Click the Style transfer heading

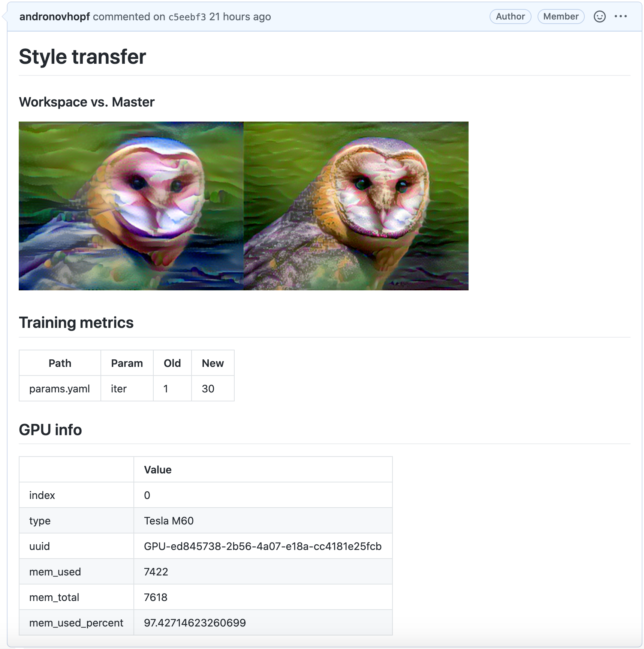(x=82, y=57)
